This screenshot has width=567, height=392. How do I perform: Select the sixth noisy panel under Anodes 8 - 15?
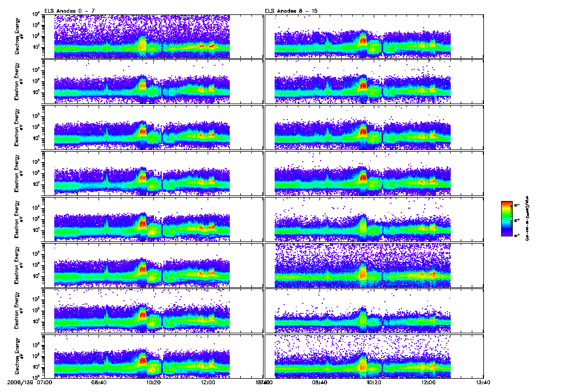[374, 265]
